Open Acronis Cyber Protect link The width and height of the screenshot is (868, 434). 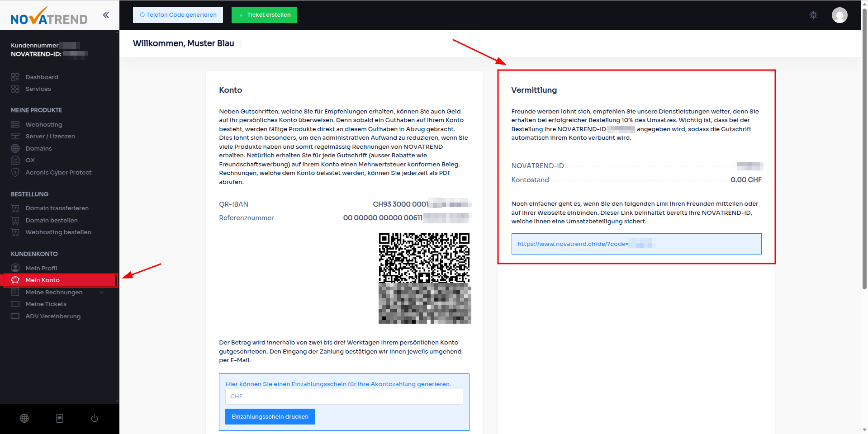click(58, 172)
